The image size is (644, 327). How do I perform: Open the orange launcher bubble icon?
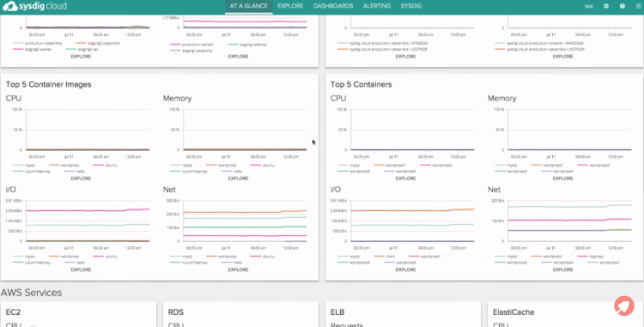624,306
